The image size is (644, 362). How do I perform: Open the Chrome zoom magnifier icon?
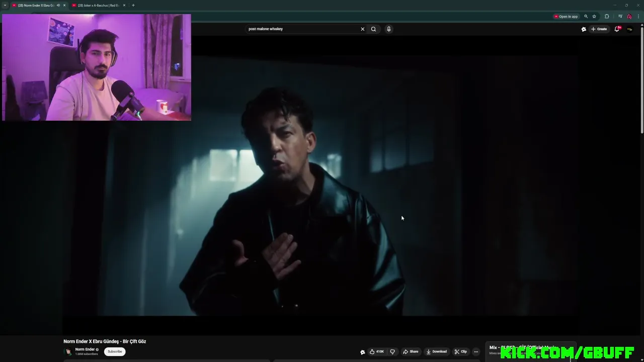(586, 17)
